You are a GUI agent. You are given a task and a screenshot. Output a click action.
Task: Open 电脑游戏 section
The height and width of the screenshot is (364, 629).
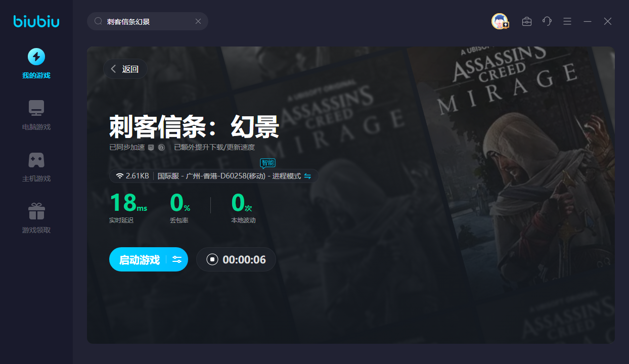36,115
